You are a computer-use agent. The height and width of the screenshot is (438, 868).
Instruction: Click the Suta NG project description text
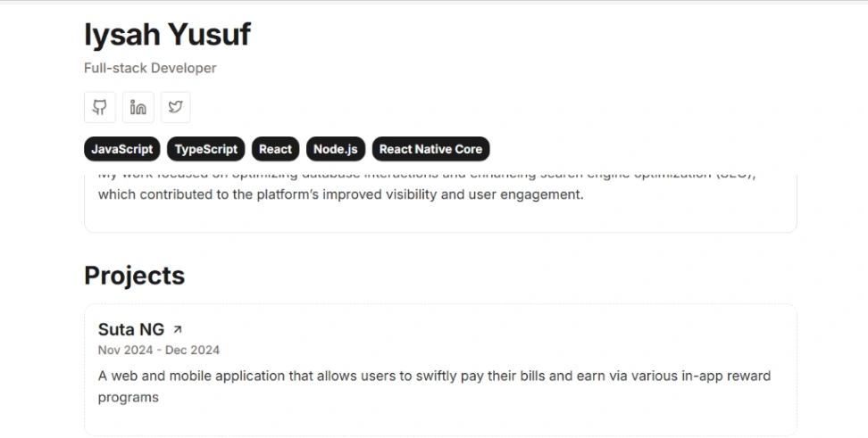point(435,386)
